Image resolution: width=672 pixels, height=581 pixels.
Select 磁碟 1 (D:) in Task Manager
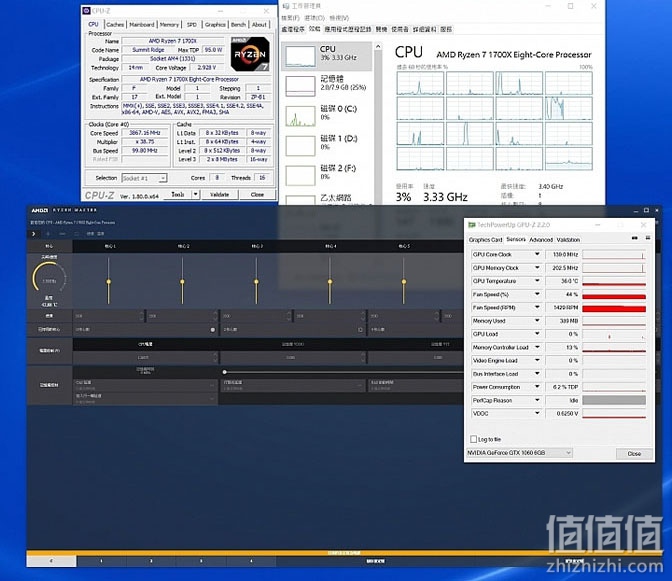tap(327, 145)
